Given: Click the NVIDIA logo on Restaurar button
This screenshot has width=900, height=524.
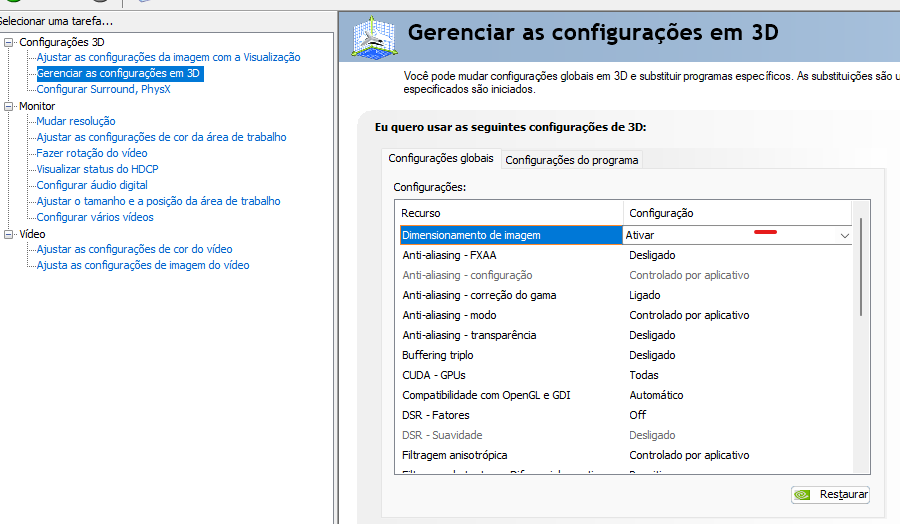Looking at the screenshot, I should pos(803,494).
